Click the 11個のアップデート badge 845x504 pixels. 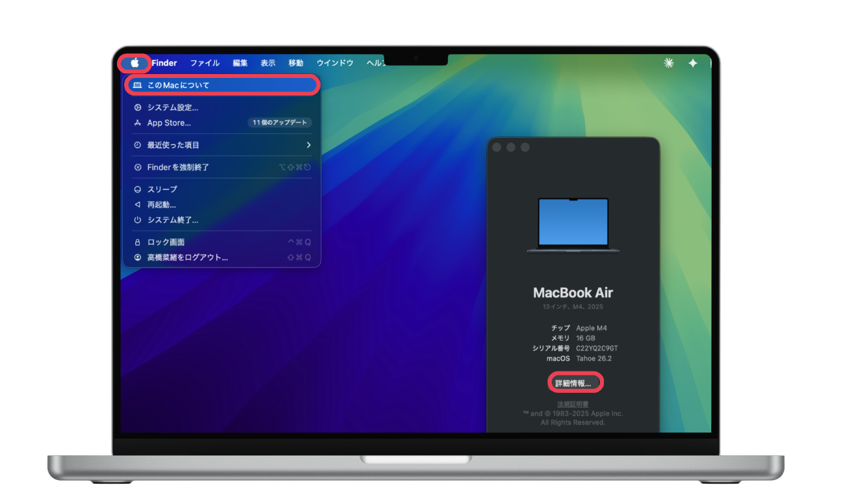coord(280,123)
